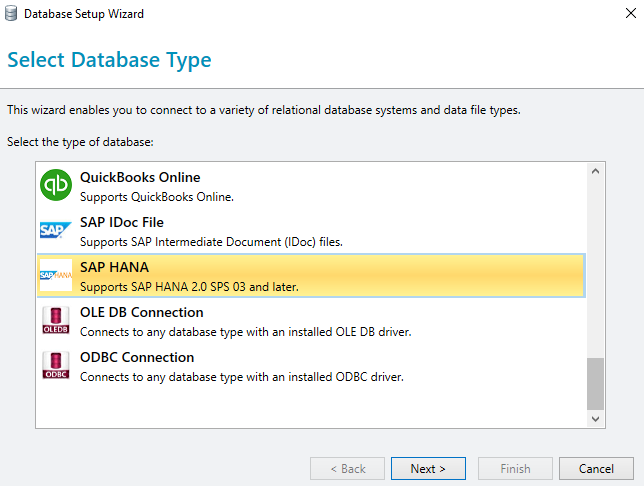644x486 pixels.
Task: Click the list scroll up arrow
Action: [x=596, y=171]
